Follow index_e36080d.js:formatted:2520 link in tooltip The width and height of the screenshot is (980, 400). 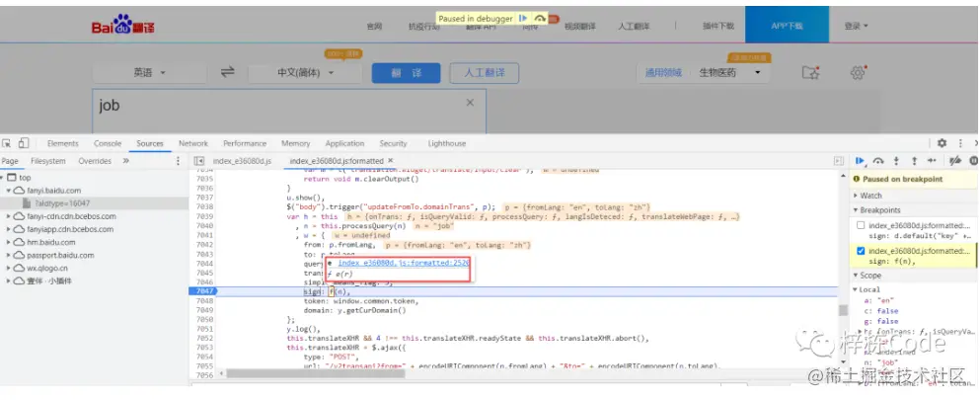(404, 264)
